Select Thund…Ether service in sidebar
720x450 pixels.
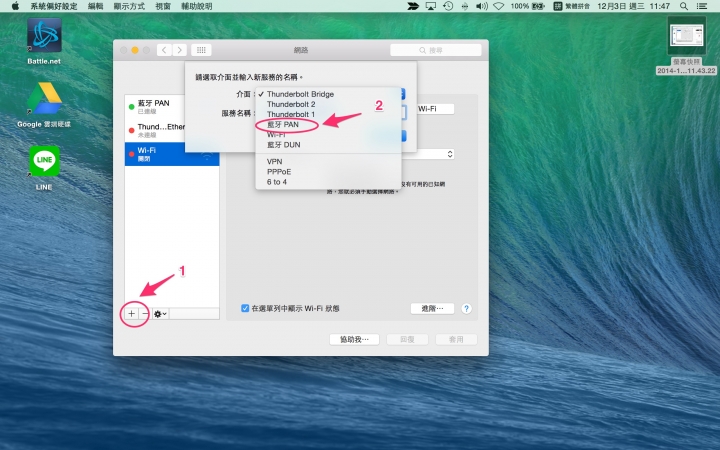(155, 130)
